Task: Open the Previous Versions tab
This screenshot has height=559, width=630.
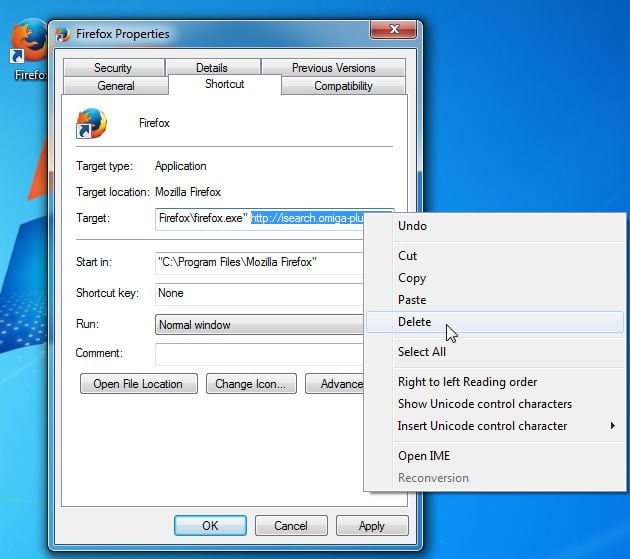Action: click(x=333, y=68)
